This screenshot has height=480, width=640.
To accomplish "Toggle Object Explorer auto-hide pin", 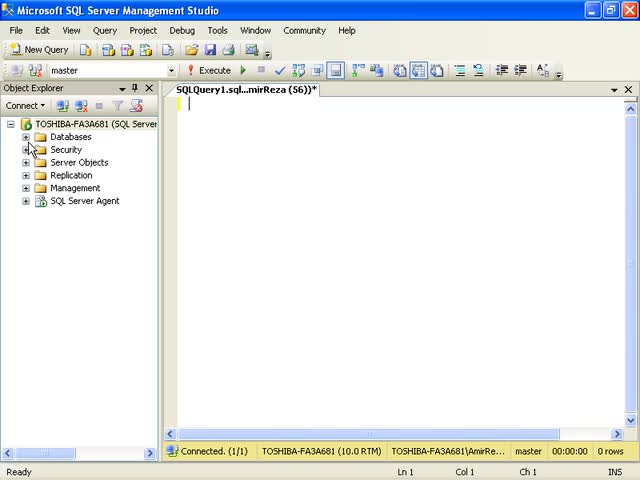I will point(135,88).
